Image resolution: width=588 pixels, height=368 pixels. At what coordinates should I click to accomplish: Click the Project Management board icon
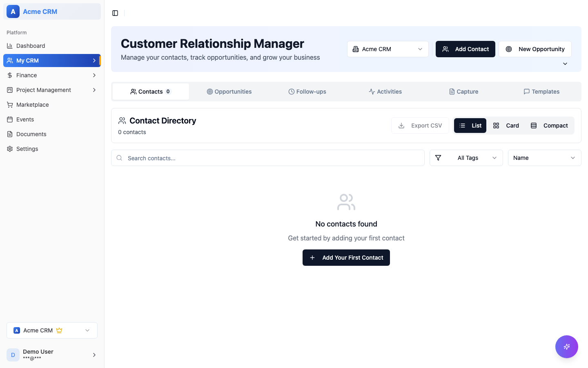[x=10, y=90]
